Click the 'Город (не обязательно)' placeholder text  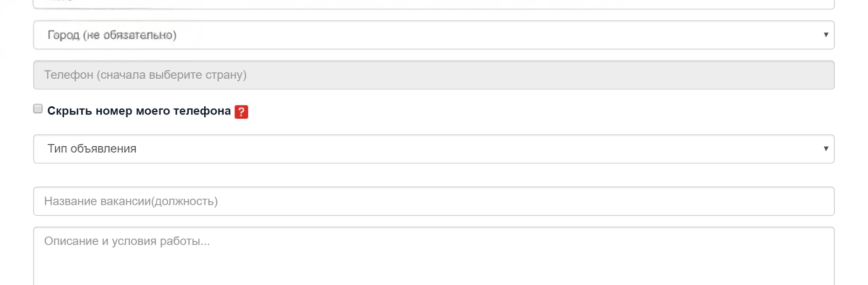click(112, 35)
